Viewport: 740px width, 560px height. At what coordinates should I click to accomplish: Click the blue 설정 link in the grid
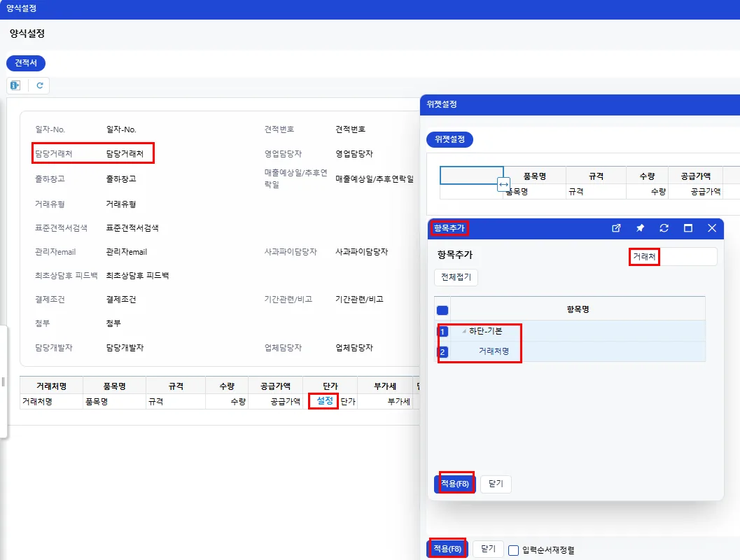tap(325, 401)
